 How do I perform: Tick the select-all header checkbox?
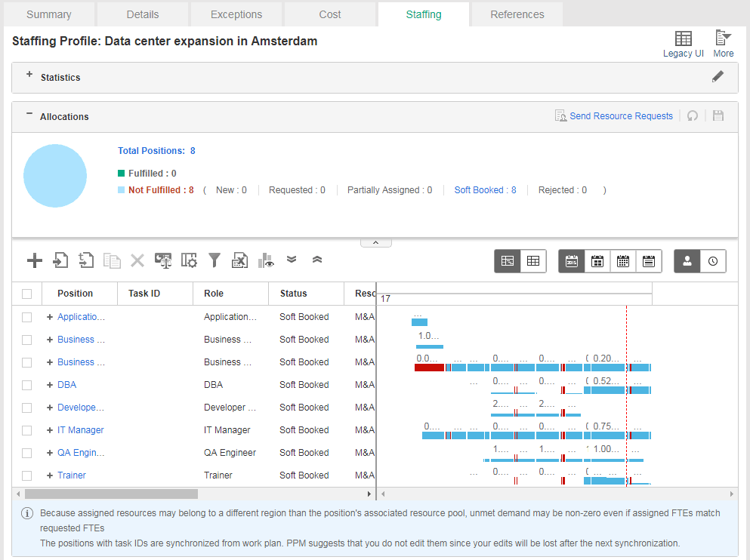[x=27, y=294]
